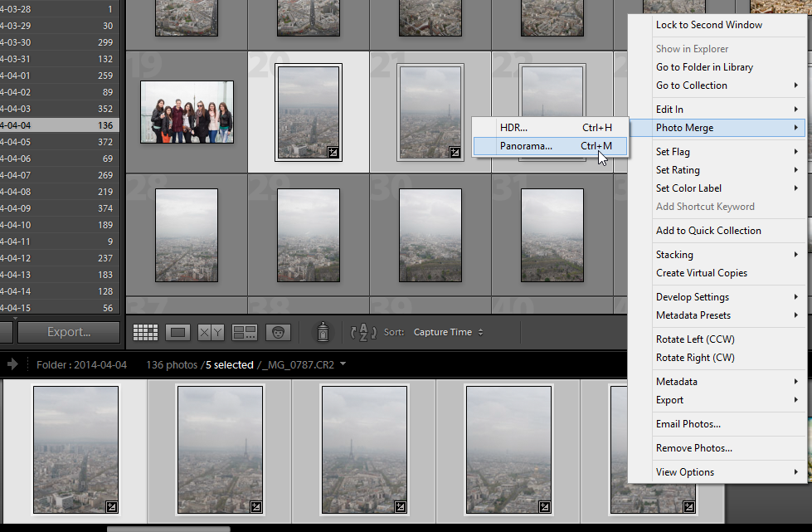The width and height of the screenshot is (812, 532).
Task: Select the photo thumbnail in grid cell 29
Action: point(309,235)
